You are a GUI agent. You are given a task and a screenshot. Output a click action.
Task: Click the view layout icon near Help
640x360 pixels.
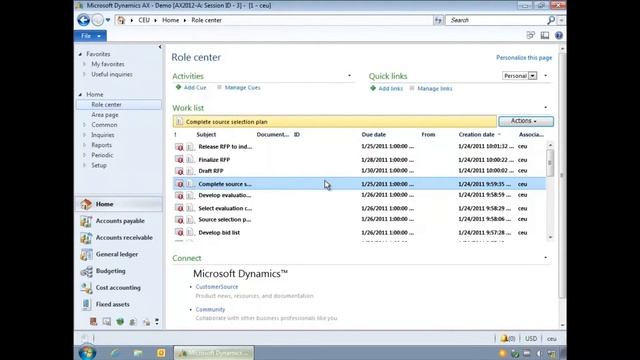click(x=545, y=36)
